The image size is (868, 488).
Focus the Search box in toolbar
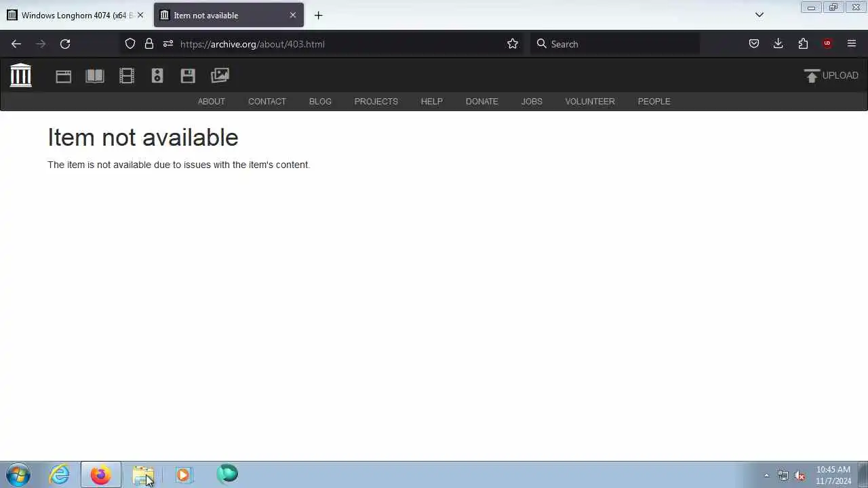[x=614, y=44]
